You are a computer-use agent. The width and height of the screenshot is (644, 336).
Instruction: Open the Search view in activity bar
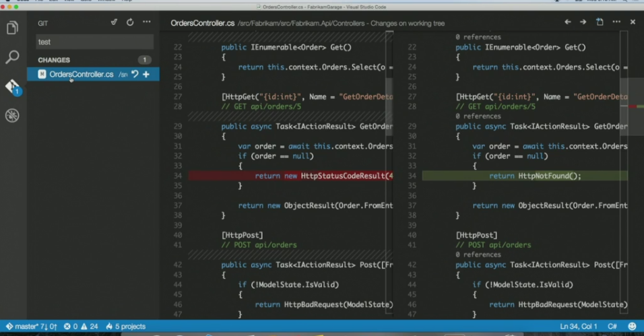pyautogui.click(x=12, y=57)
